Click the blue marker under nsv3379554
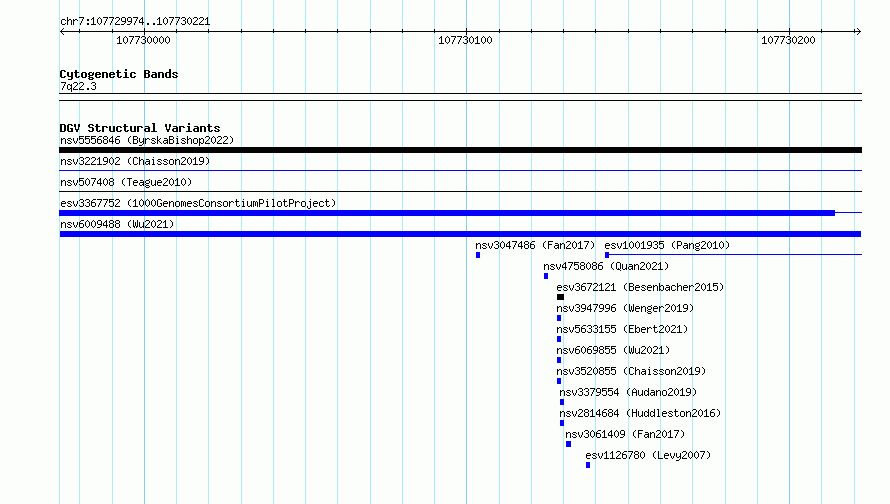890x504 pixels. click(x=562, y=402)
